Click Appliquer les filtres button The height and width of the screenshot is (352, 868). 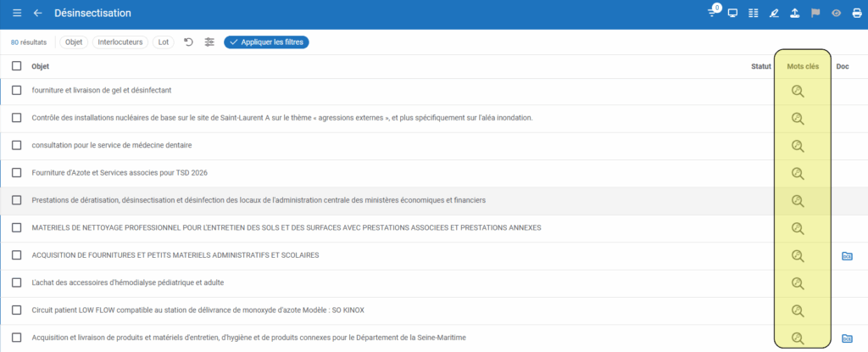pyautogui.click(x=266, y=42)
